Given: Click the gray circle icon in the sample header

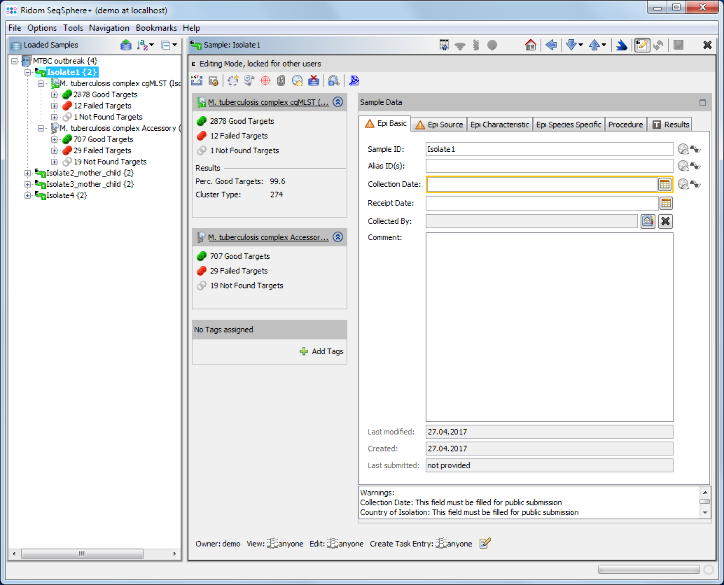Looking at the screenshot, I should pyautogui.click(x=492, y=45).
